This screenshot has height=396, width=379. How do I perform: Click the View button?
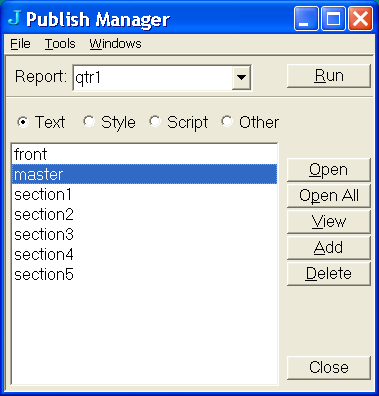pos(329,222)
